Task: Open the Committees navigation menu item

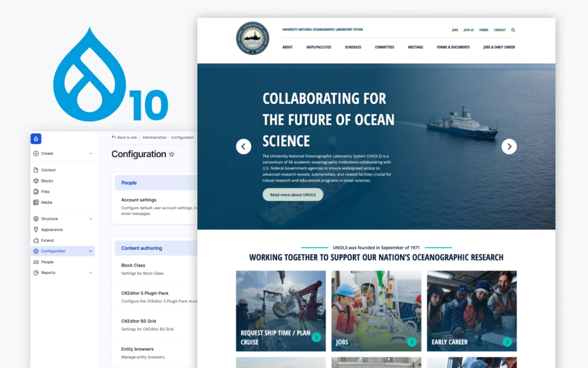Action: point(384,47)
